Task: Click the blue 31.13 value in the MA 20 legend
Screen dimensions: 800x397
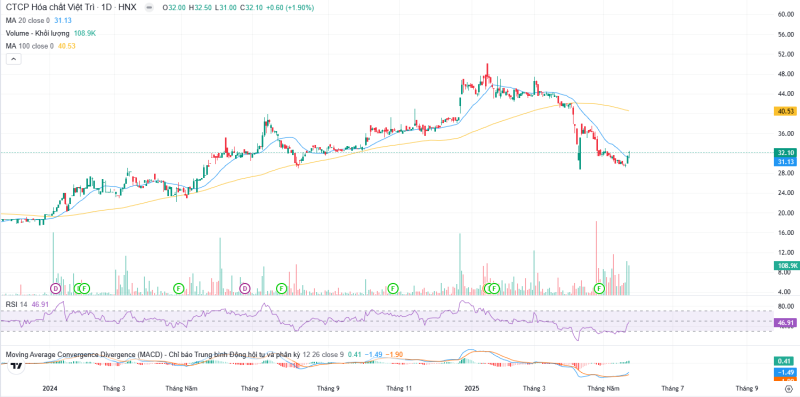Action: (x=62, y=20)
